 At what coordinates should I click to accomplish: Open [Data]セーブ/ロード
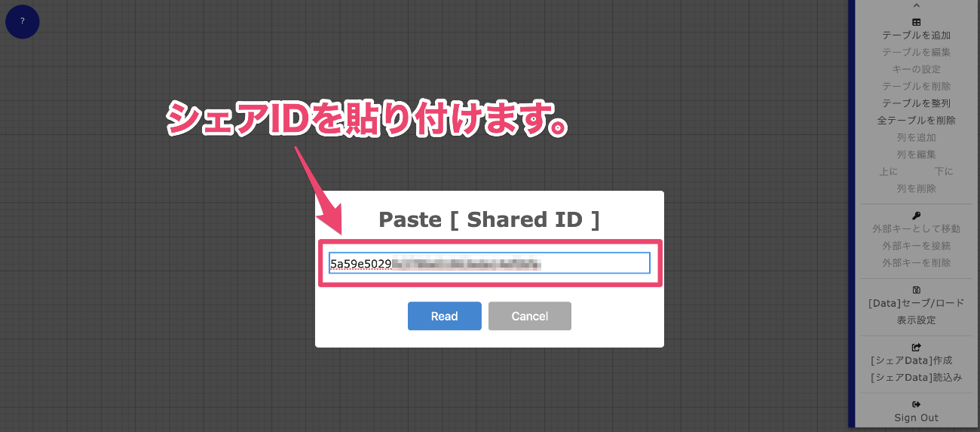tap(916, 303)
